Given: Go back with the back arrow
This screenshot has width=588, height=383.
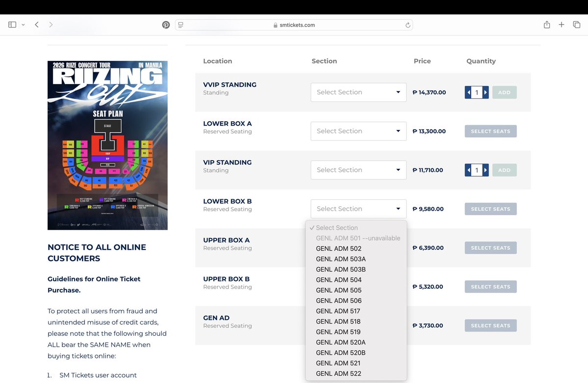Looking at the screenshot, I should pyautogui.click(x=37, y=25).
